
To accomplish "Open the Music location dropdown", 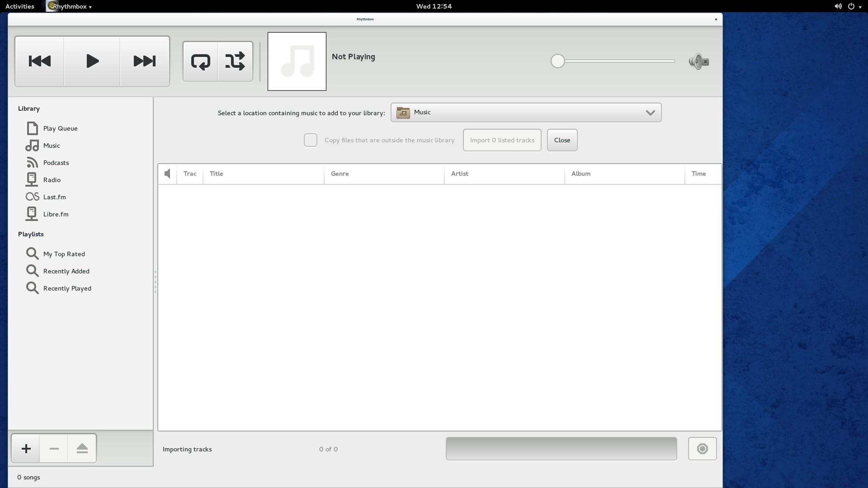I will [526, 113].
